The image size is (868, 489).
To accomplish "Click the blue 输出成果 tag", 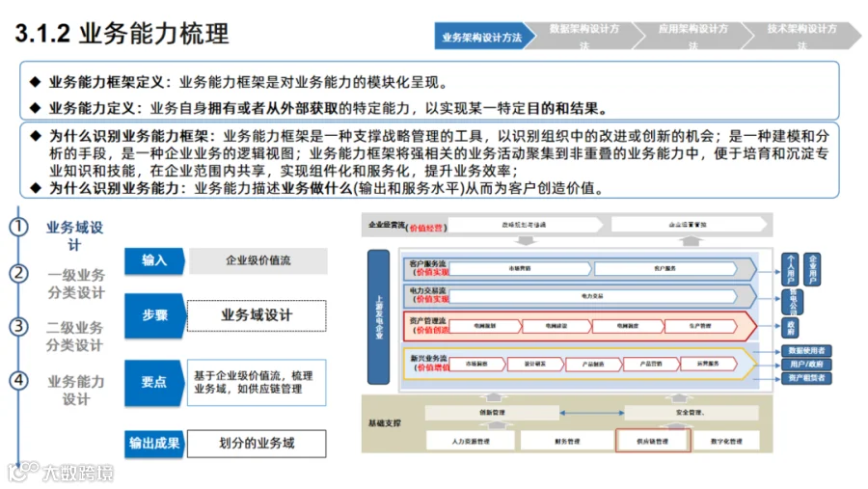I will pyautogui.click(x=154, y=443).
